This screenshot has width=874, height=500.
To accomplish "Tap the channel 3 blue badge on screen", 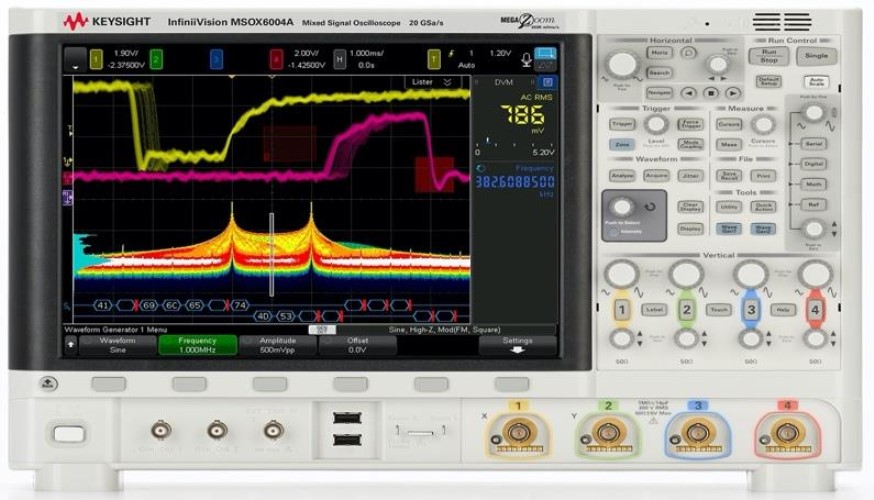I will 217,59.
